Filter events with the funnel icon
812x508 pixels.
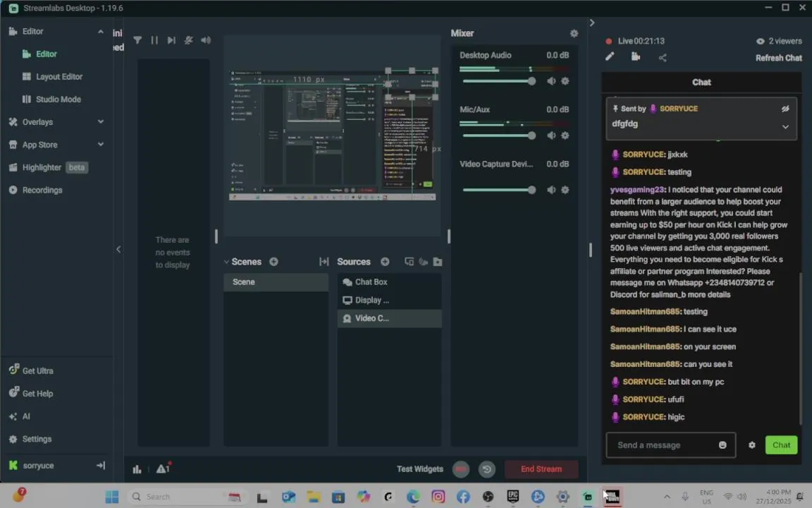137,40
